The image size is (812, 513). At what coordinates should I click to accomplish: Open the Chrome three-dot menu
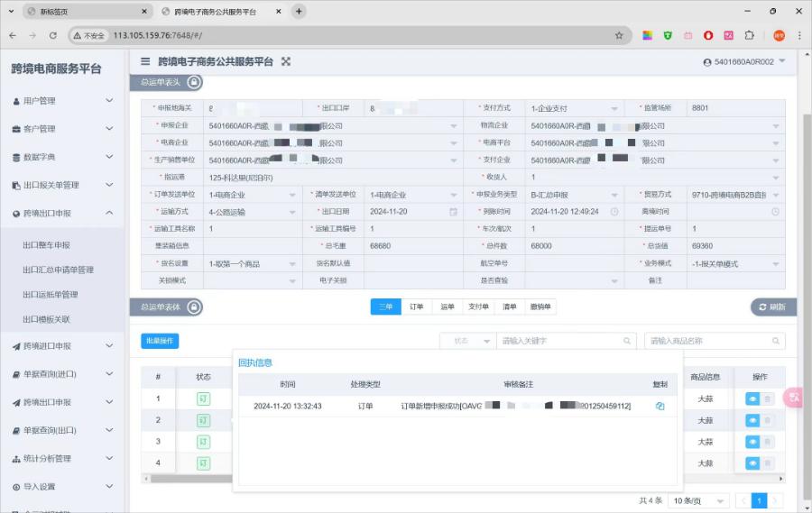799,36
